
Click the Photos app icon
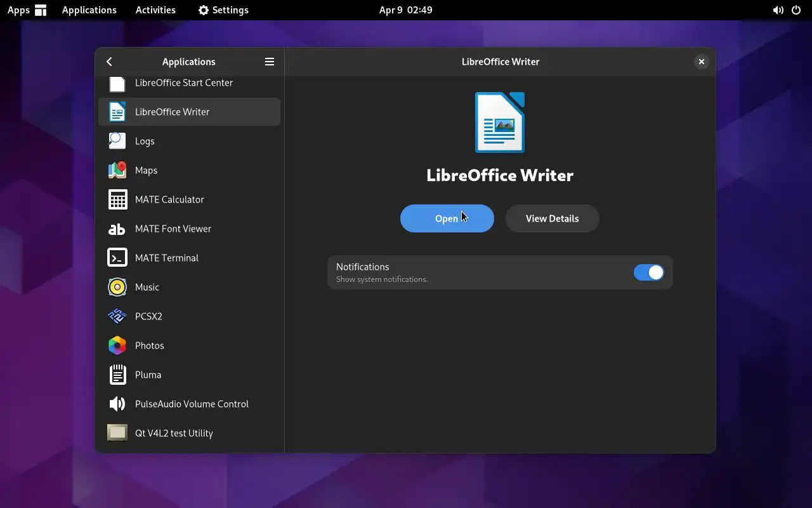tap(117, 345)
